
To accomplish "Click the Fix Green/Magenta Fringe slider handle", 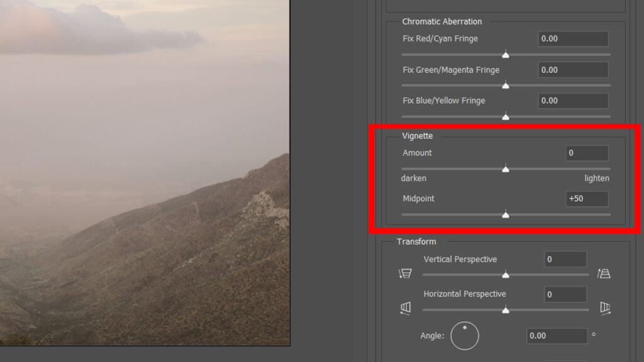I will coord(506,85).
